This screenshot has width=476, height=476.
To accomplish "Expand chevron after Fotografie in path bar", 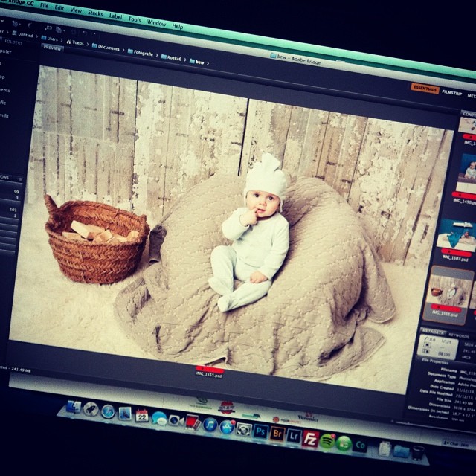I will 157,55.
